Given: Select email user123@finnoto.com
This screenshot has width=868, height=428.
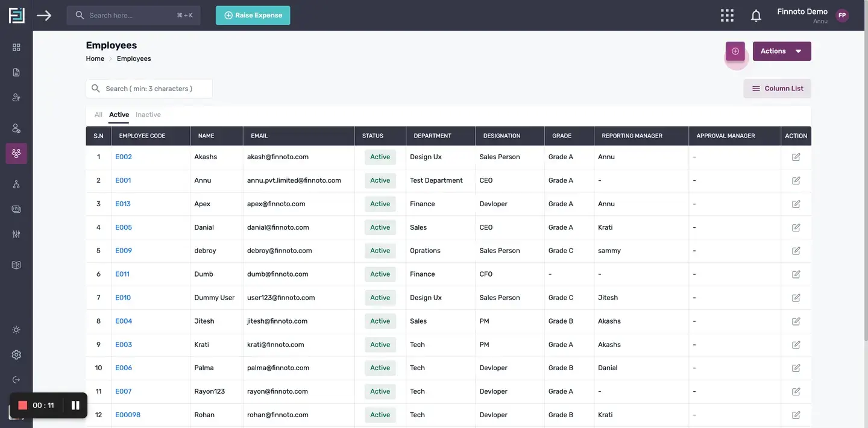Looking at the screenshot, I should pos(281,298).
